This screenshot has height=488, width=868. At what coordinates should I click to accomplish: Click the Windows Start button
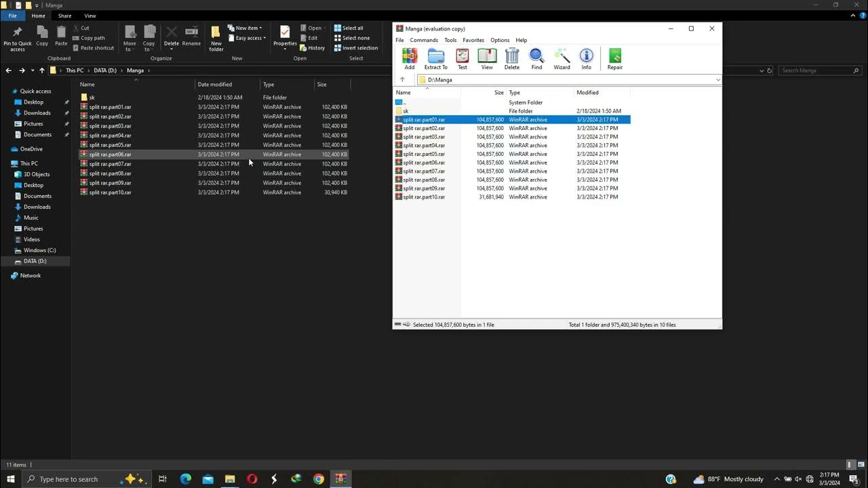(11, 479)
